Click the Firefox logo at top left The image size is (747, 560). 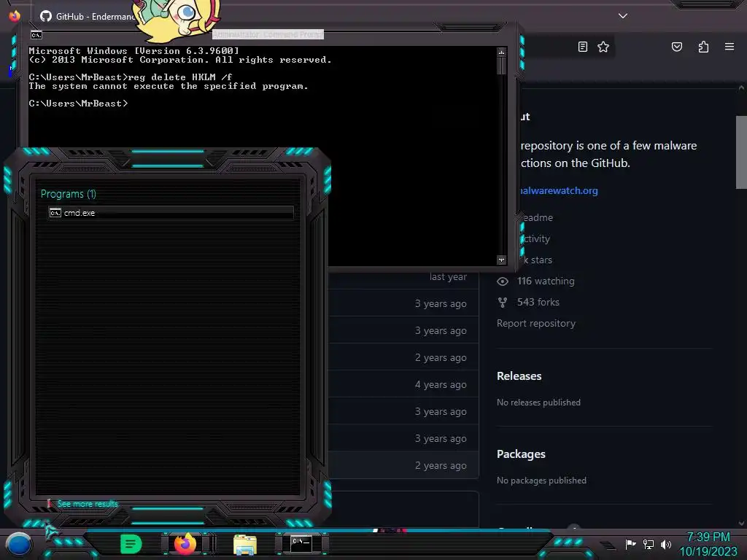tap(15, 16)
